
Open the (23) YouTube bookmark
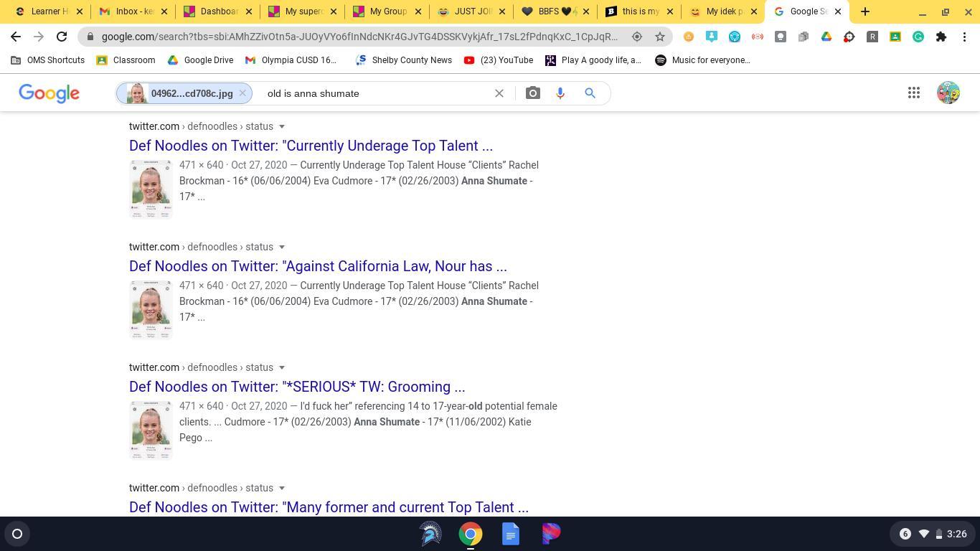[499, 60]
